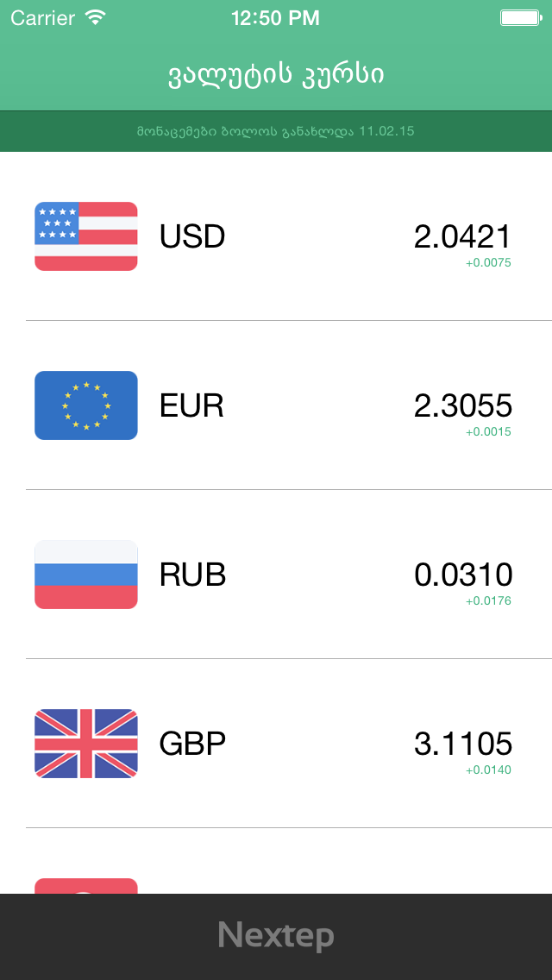Tap the Russian flag icon

[86, 575]
